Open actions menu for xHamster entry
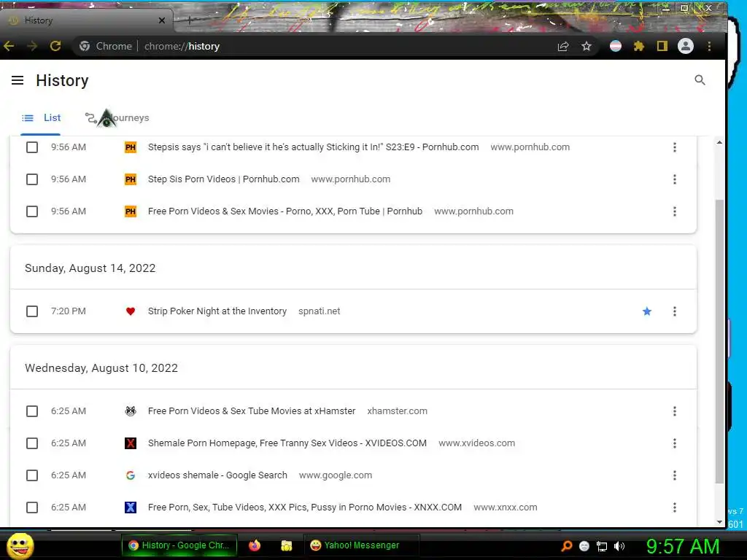747x560 pixels. pos(675,411)
